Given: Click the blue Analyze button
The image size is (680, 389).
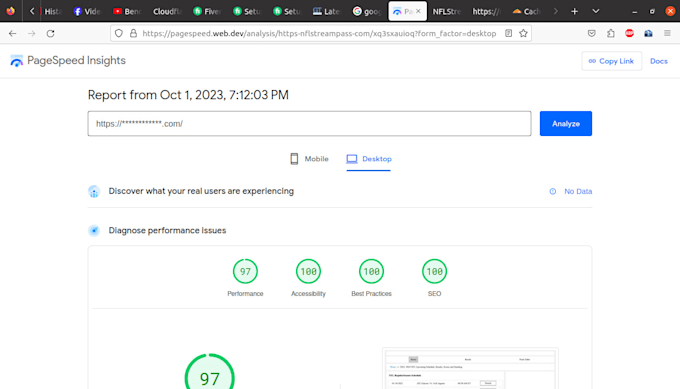Looking at the screenshot, I should click(566, 124).
